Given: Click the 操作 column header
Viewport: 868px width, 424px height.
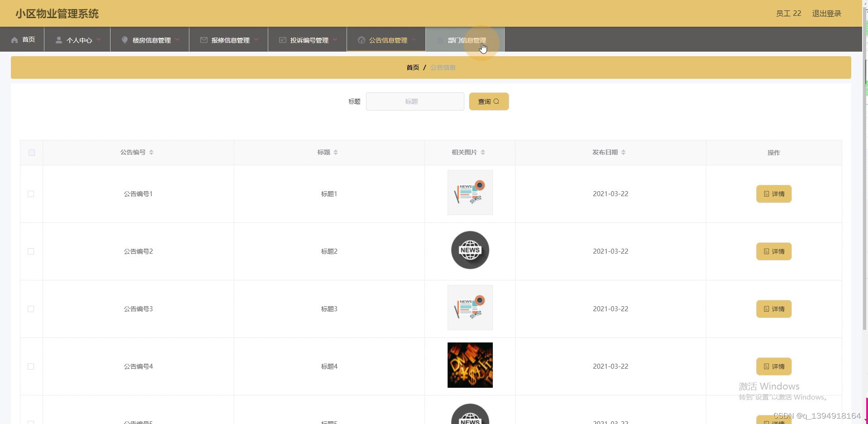Looking at the screenshot, I should pyautogui.click(x=774, y=153).
